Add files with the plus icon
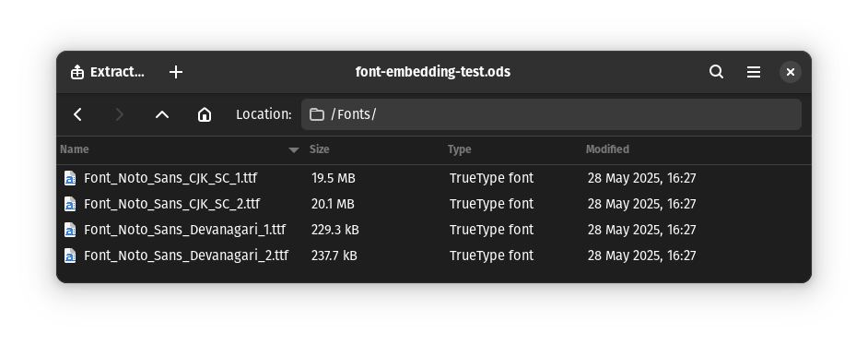 176,72
